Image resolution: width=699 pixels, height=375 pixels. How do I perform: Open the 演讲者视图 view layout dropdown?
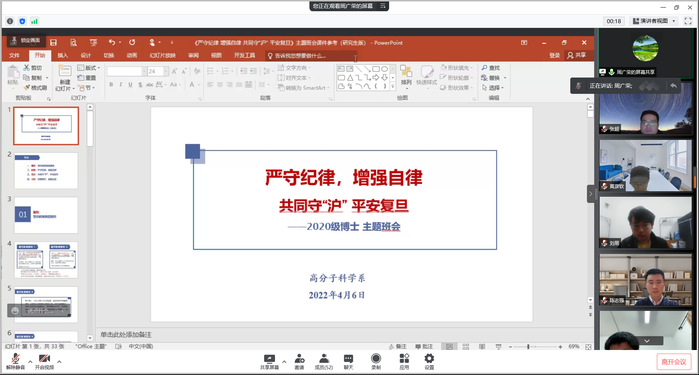pyautogui.click(x=654, y=21)
